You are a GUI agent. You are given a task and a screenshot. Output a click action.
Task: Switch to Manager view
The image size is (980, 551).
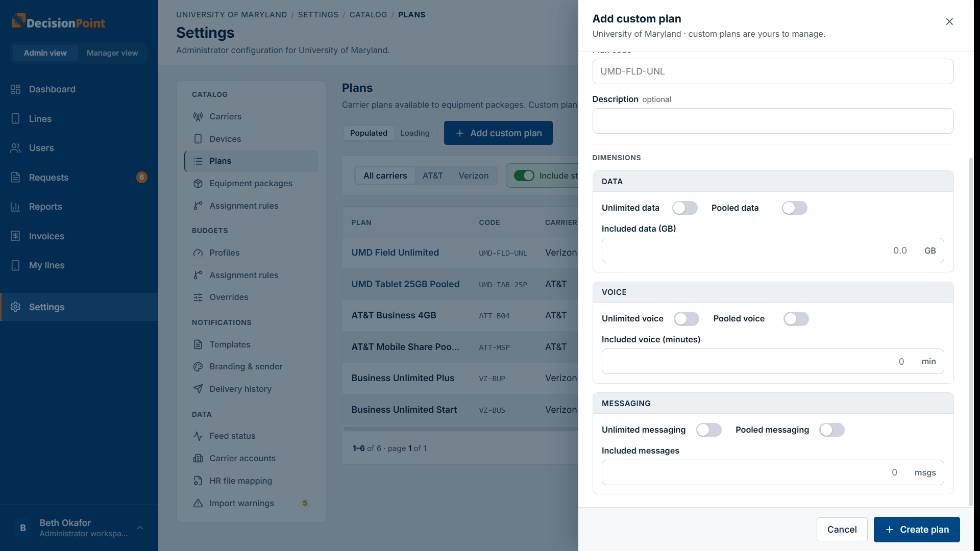[x=112, y=53]
